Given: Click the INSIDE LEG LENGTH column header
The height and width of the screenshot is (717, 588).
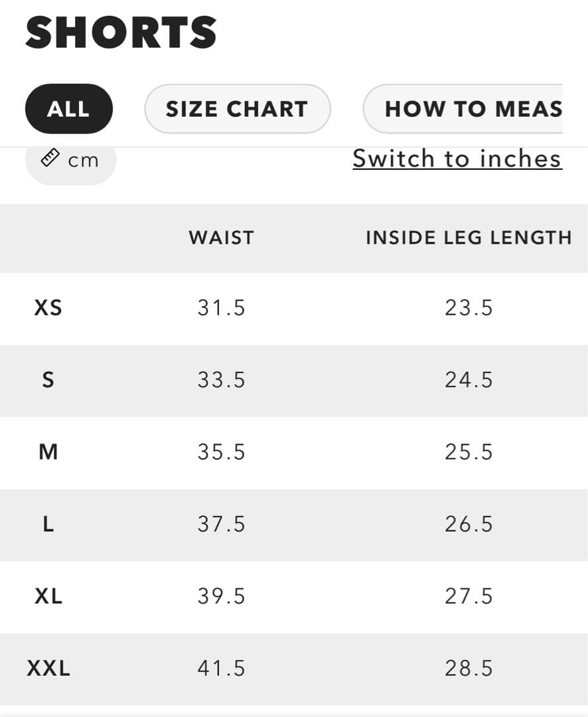Looking at the screenshot, I should 469,238.
